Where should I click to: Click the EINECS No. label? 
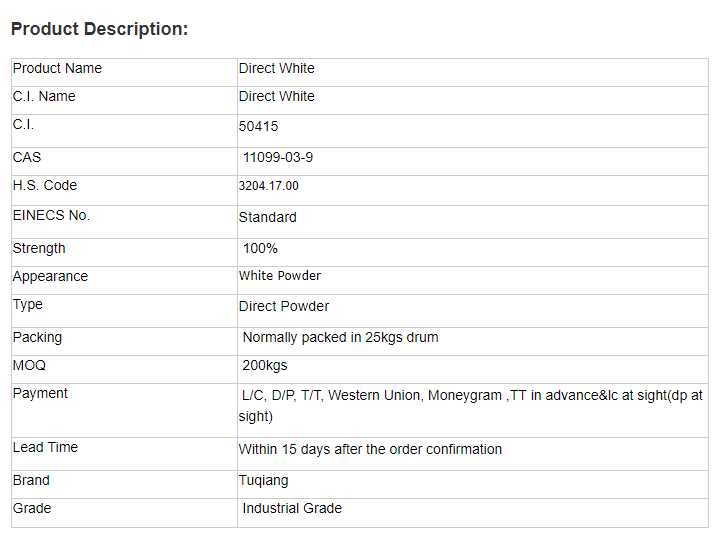[51, 216]
